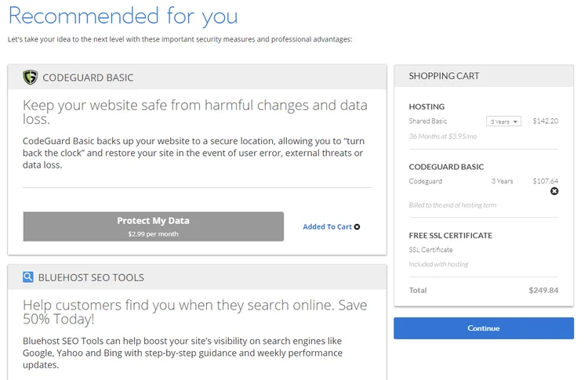Click the CodeGuard shield logo icon
The image size is (588, 380).
pyautogui.click(x=30, y=78)
